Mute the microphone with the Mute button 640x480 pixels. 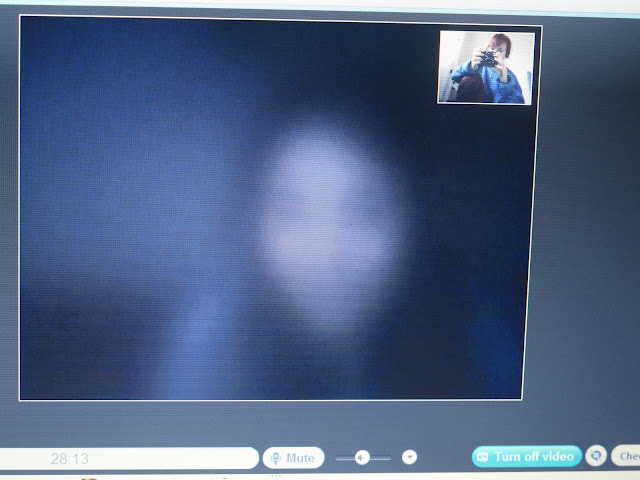[293, 458]
